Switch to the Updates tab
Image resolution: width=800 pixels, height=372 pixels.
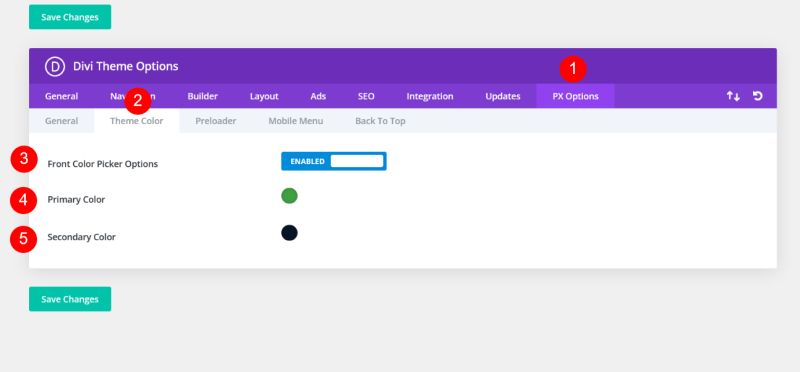503,96
